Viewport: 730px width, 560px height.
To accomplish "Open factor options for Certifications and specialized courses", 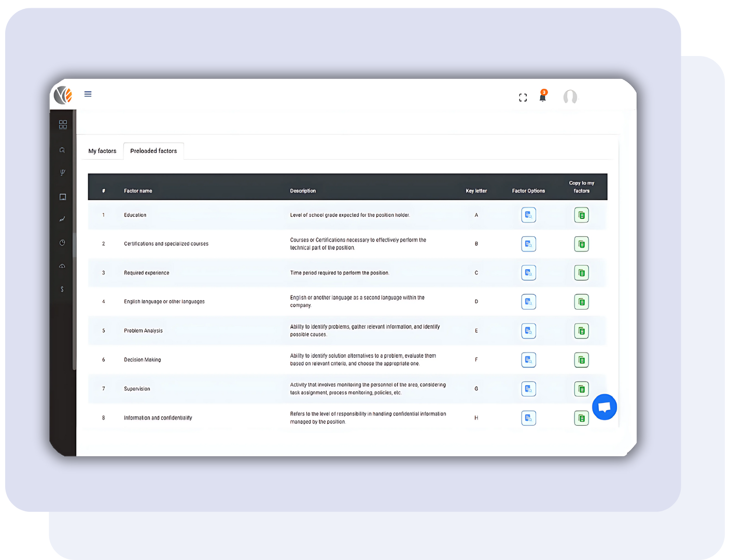I will point(528,244).
